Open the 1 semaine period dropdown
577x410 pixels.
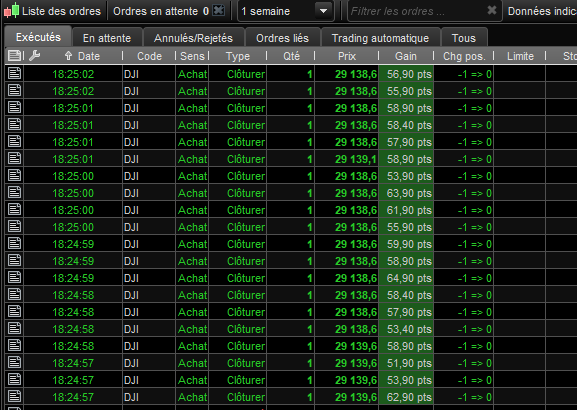[x=286, y=11]
